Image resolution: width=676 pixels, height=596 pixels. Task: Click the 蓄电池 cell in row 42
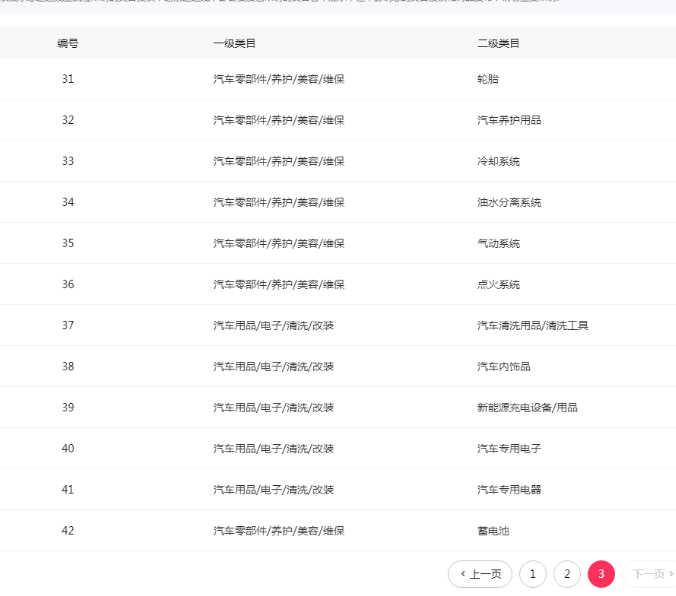tap(493, 530)
